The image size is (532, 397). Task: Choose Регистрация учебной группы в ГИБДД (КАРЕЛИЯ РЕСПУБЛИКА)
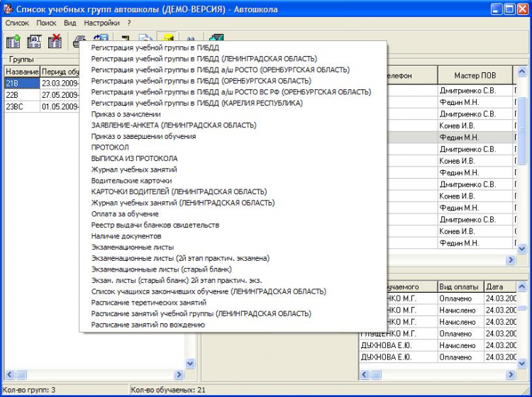point(196,103)
